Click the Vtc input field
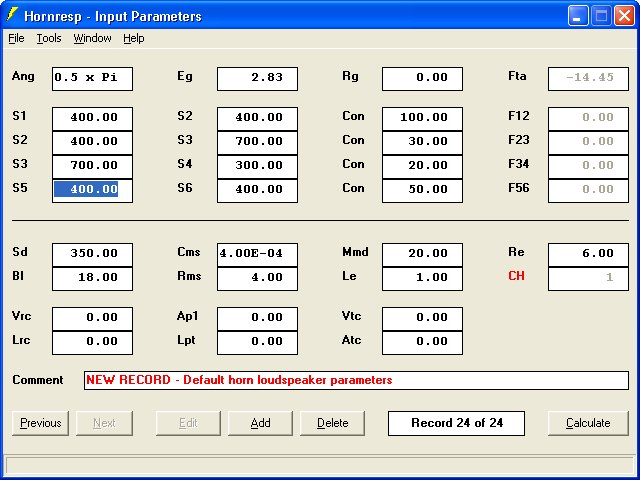 (422, 319)
